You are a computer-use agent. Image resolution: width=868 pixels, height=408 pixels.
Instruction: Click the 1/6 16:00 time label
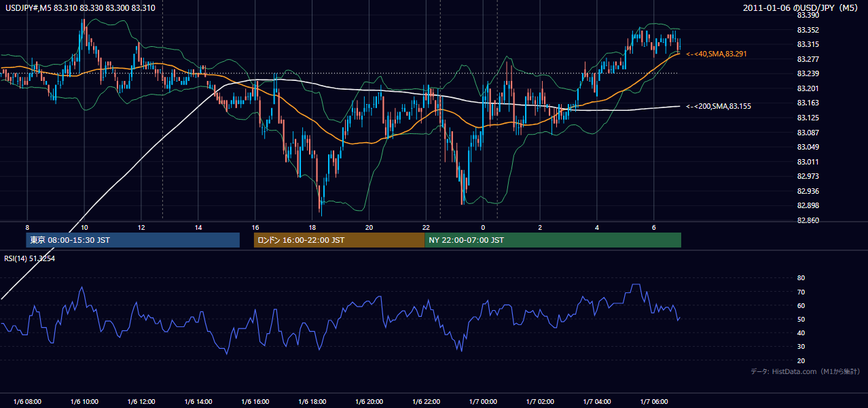255,402
